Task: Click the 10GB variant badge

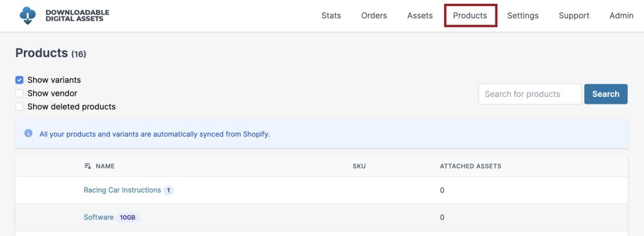Action: [x=128, y=218]
